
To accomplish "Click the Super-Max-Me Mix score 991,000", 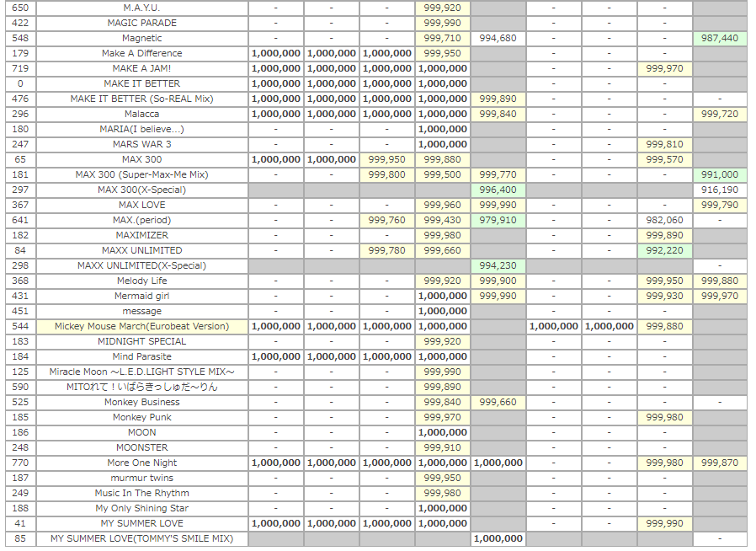I will click(720, 174).
